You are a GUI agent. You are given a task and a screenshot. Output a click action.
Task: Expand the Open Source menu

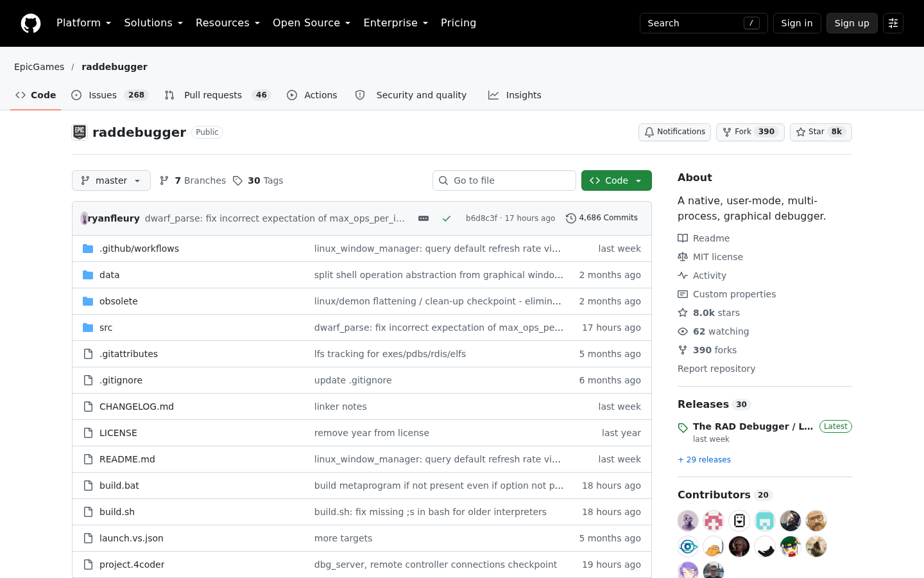(311, 23)
